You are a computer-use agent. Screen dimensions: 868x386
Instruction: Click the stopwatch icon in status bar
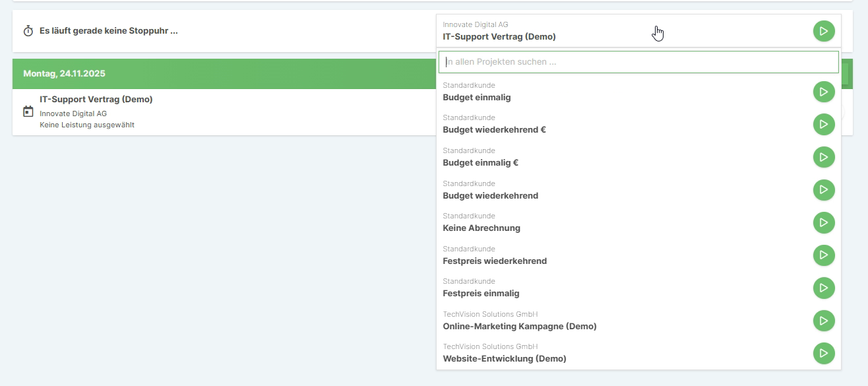(28, 31)
